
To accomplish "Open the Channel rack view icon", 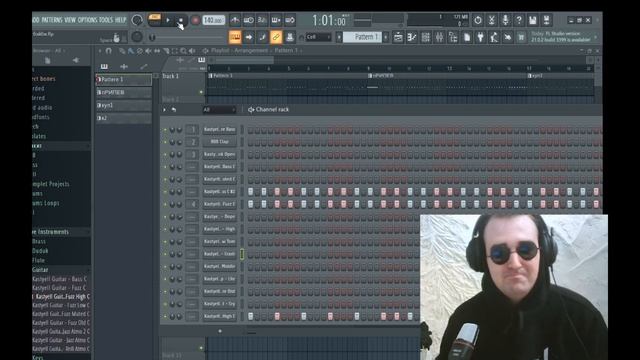I will point(426,37).
